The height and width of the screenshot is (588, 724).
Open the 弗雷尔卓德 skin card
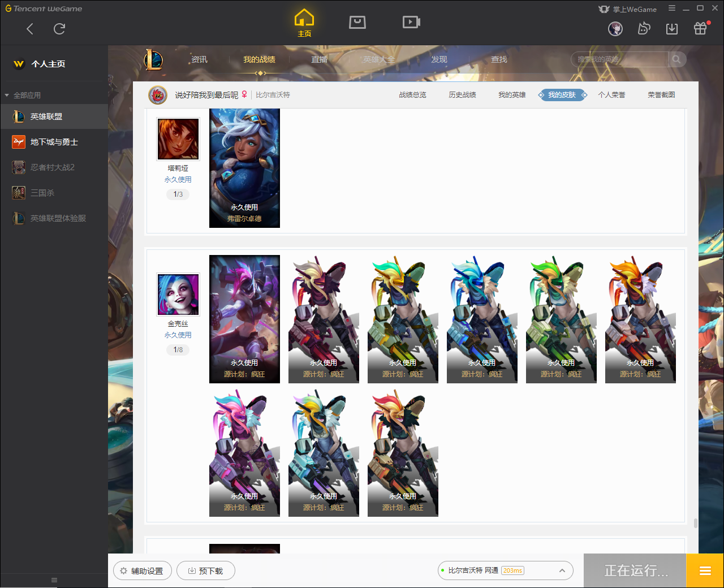[244, 168]
